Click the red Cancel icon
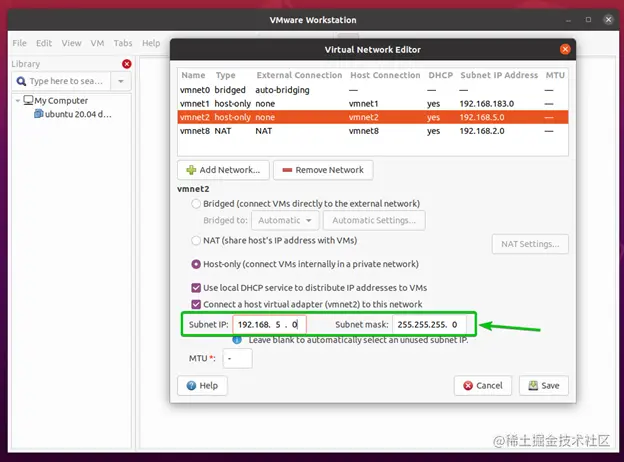 tap(468, 386)
